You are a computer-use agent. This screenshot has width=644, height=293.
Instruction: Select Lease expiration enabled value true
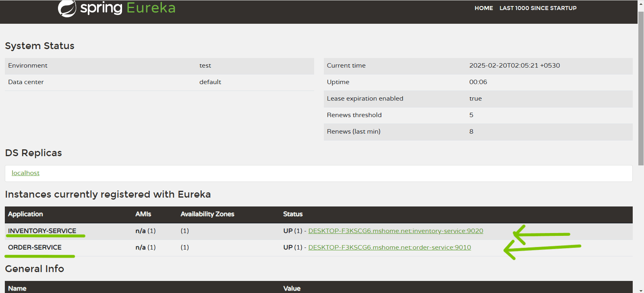point(475,99)
